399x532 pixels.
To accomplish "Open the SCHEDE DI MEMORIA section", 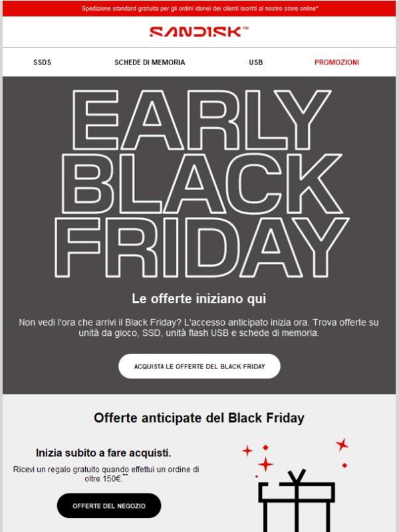I will 149,61.
